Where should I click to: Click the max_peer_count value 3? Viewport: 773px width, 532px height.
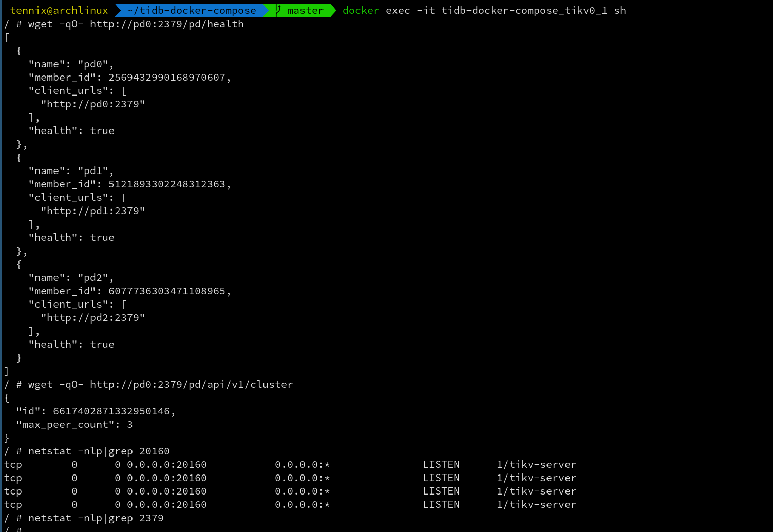(130, 424)
